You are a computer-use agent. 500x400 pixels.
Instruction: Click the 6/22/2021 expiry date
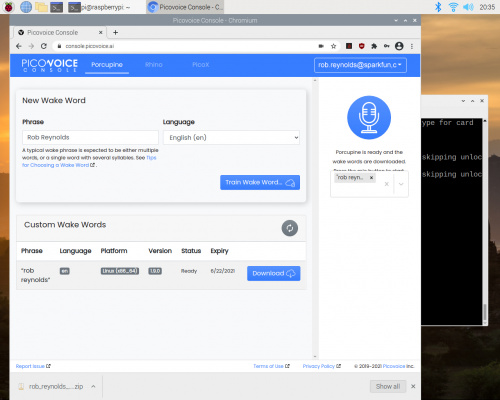[x=223, y=271]
